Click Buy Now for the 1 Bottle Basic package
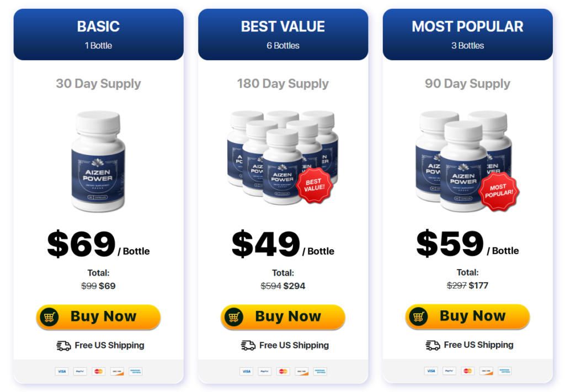The height and width of the screenshot is (392, 565). (x=98, y=317)
